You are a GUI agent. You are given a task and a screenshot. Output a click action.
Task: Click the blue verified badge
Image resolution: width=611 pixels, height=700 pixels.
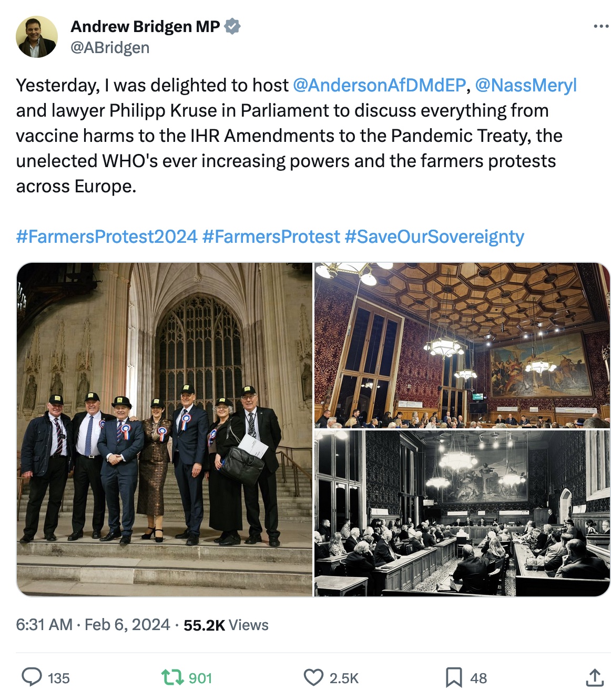(232, 26)
